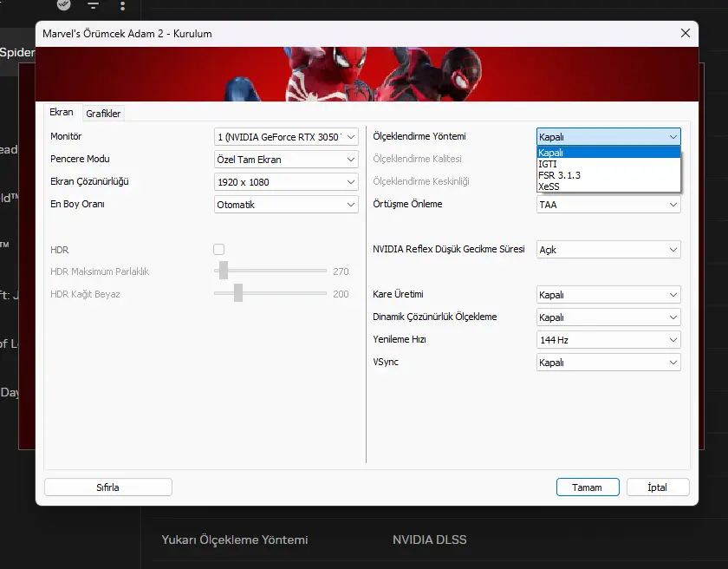Click the 270 brightness value
The width and height of the screenshot is (728, 569).
coord(341,271)
